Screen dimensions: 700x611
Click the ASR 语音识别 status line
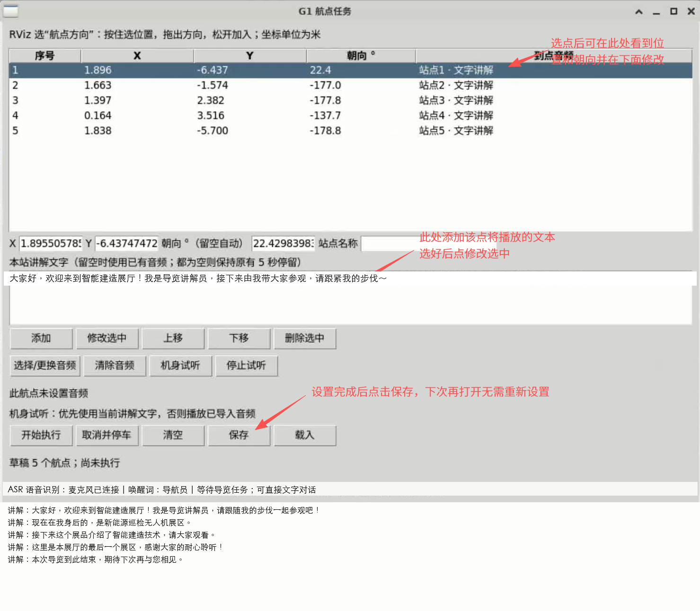tap(162, 490)
